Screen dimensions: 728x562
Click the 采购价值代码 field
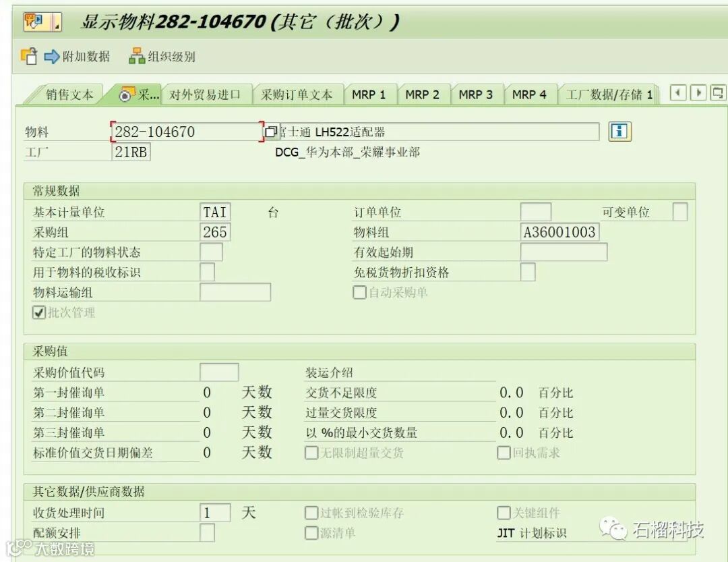(219, 372)
